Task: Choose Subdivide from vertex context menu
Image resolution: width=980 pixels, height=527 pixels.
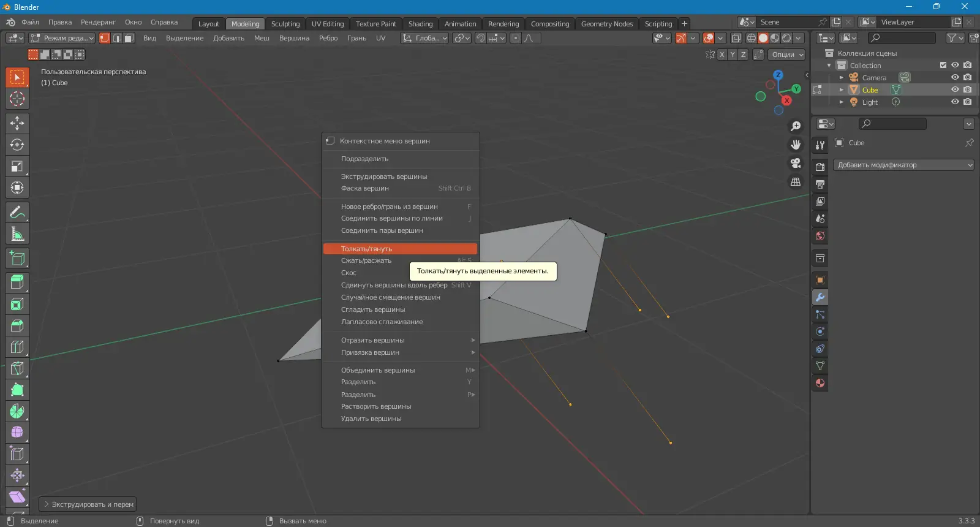Action: (x=364, y=159)
